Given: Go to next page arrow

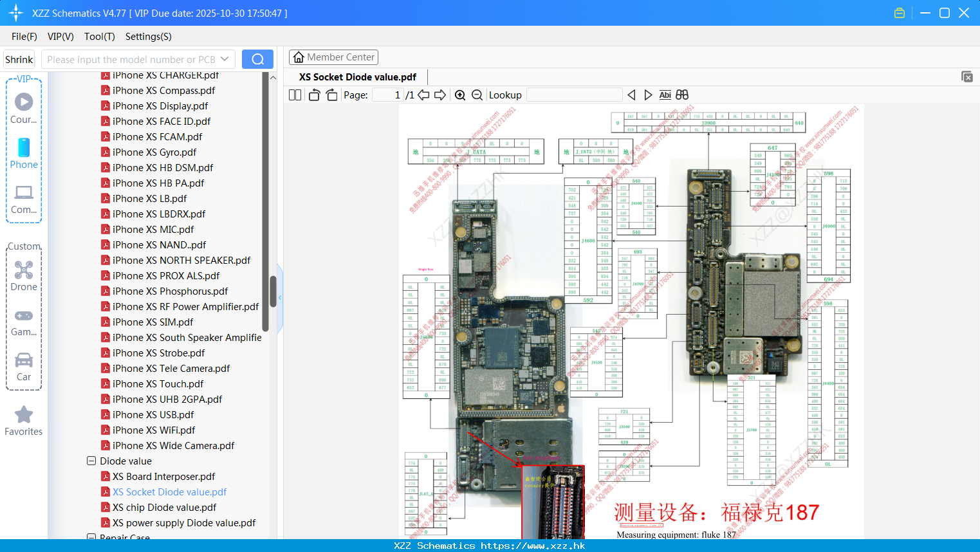Looking at the screenshot, I should (440, 95).
